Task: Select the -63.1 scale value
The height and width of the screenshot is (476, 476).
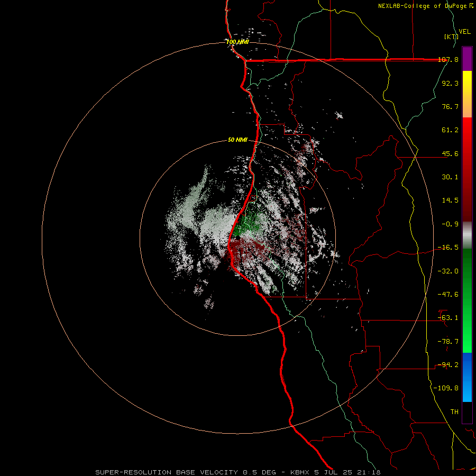Action: (x=448, y=318)
